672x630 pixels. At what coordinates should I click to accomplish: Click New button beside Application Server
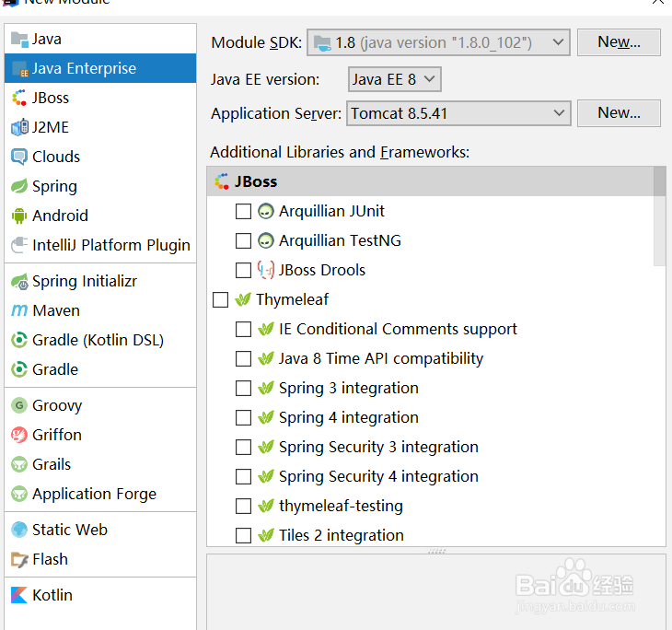pos(619,113)
